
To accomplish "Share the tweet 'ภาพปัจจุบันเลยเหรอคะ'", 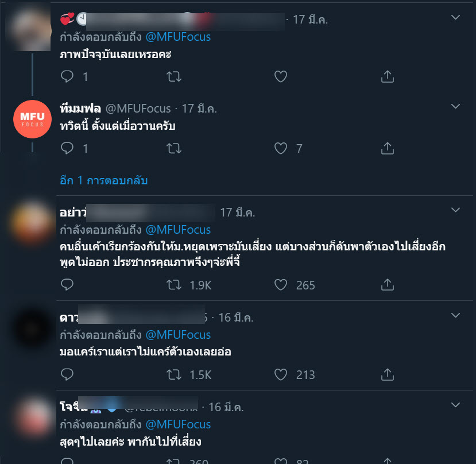I will tap(388, 76).
